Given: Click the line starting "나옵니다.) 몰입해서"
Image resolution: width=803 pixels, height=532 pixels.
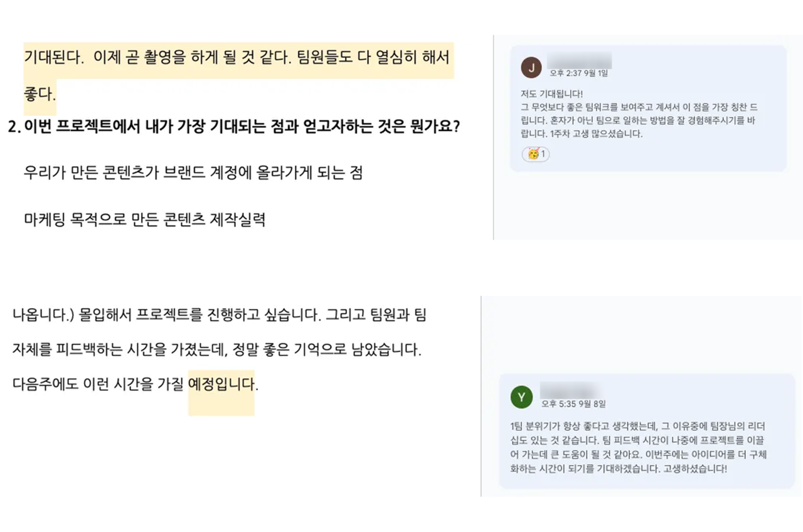Looking at the screenshot, I should pos(219,315).
